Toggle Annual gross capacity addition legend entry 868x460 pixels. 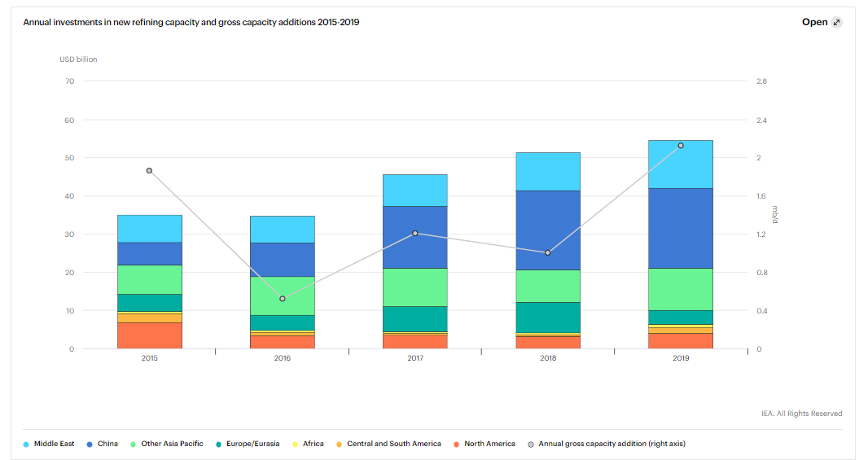pos(607,444)
